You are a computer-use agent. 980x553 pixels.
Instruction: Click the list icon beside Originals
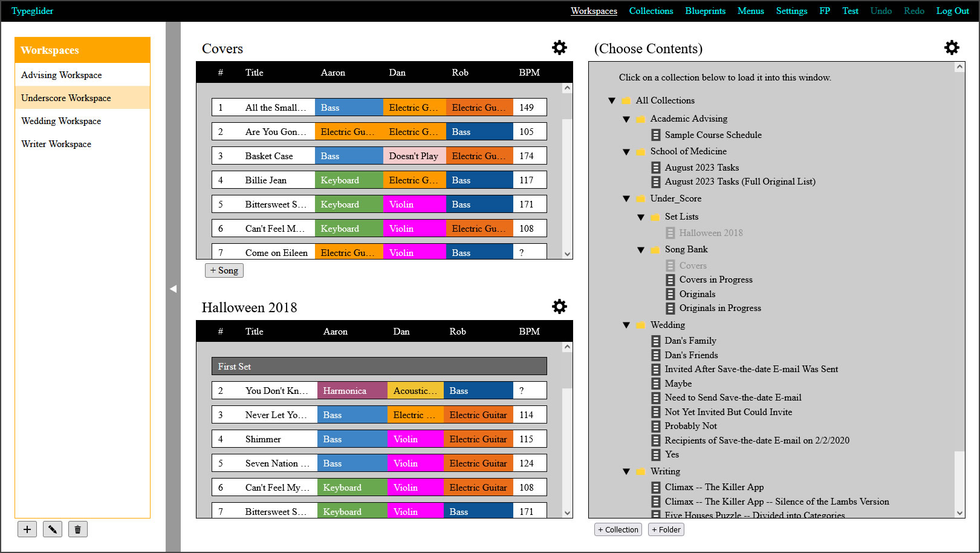pyautogui.click(x=670, y=294)
